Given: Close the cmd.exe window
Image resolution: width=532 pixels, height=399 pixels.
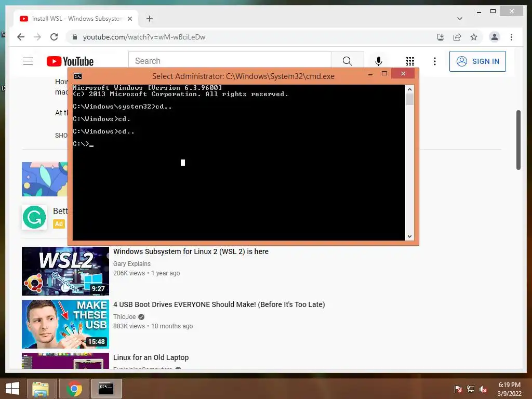Looking at the screenshot, I should 403,73.
